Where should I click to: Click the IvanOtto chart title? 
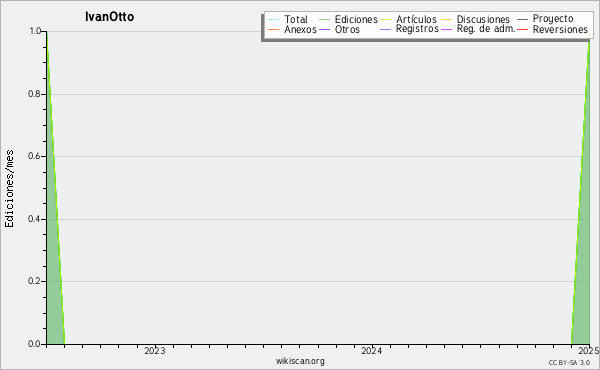[109, 17]
